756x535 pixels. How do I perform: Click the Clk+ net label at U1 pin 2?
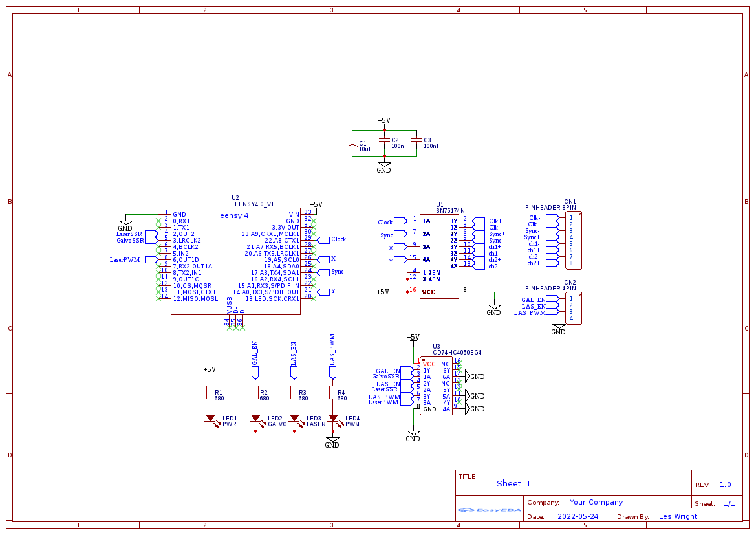[x=495, y=221]
